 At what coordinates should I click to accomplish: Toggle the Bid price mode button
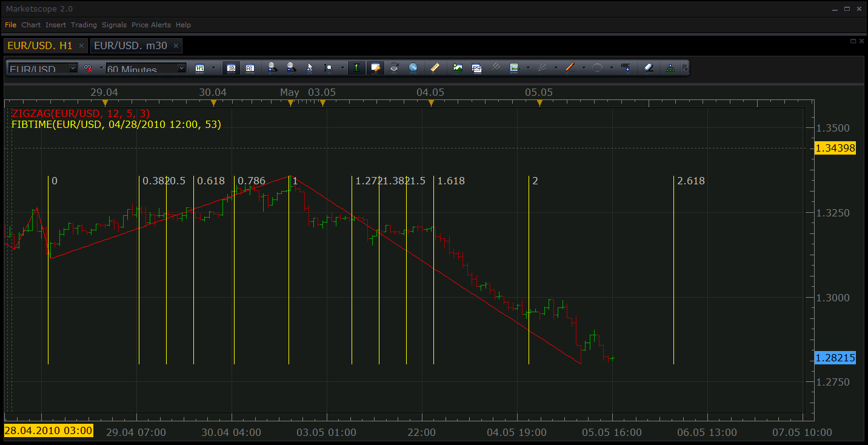coord(231,68)
